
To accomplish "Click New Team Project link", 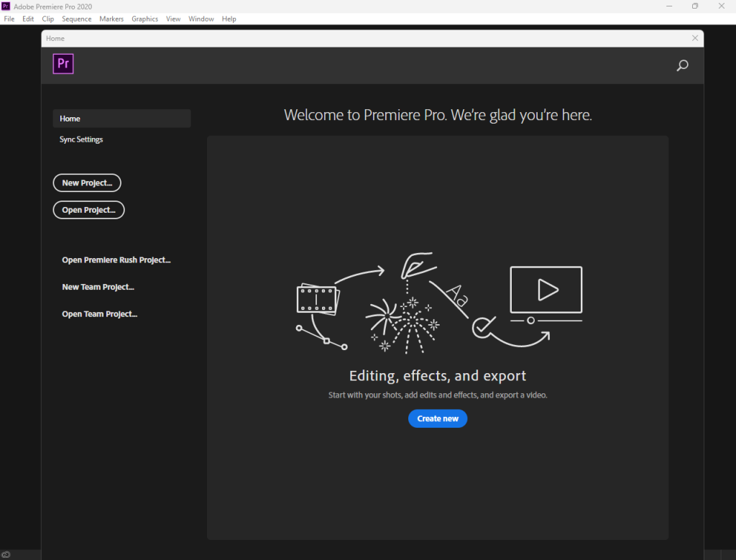I will 98,287.
